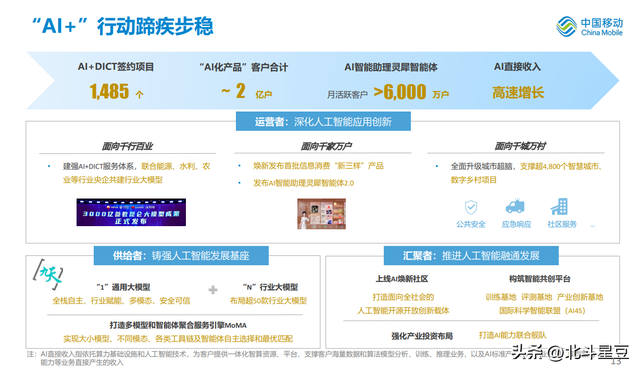This screenshot has height=371, width=640.
Task: Click the 数字乡村项目 text
Action: point(473,180)
